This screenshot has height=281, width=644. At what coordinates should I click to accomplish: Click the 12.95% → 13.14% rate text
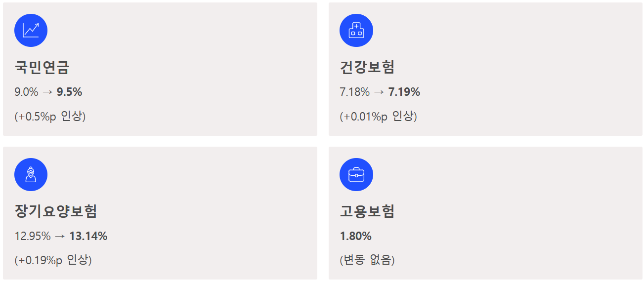(61, 236)
